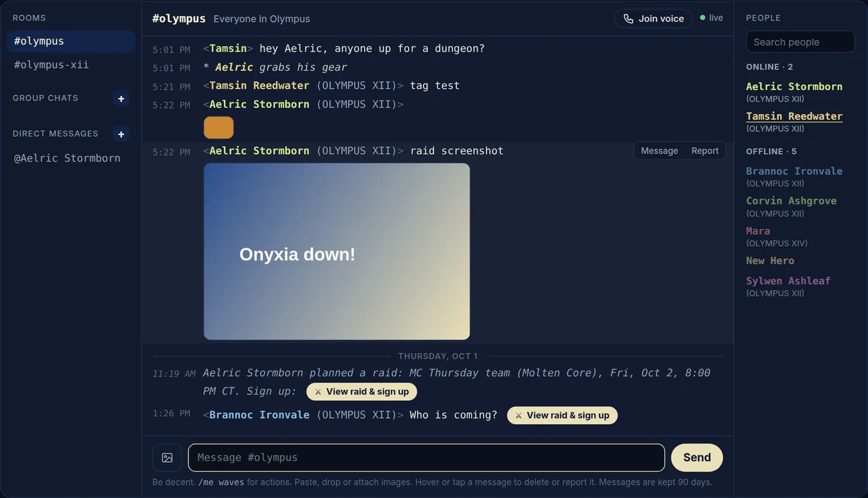Click the #olympus room title in the header
Screen dimensions: 868x498
[179, 19]
